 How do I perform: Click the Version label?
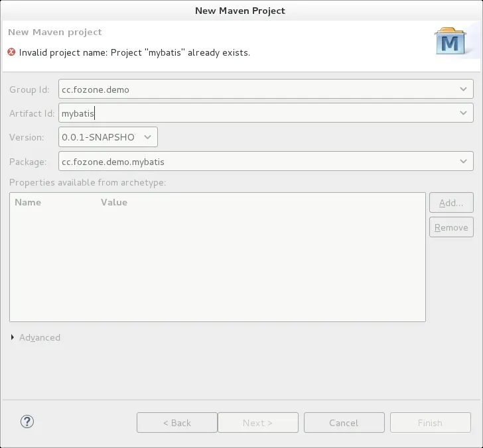(x=27, y=137)
